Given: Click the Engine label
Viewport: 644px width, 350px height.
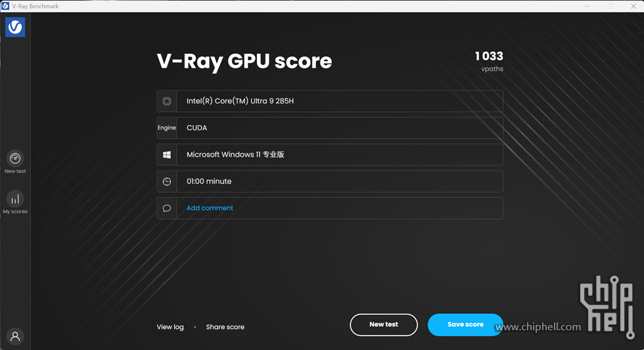Looking at the screenshot, I should pyautogui.click(x=167, y=128).
